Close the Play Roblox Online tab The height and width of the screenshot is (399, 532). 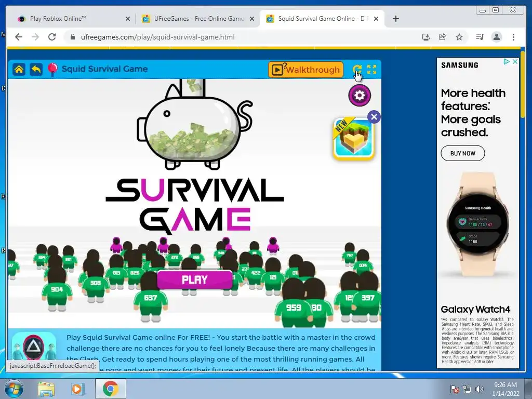pos(128,19)
